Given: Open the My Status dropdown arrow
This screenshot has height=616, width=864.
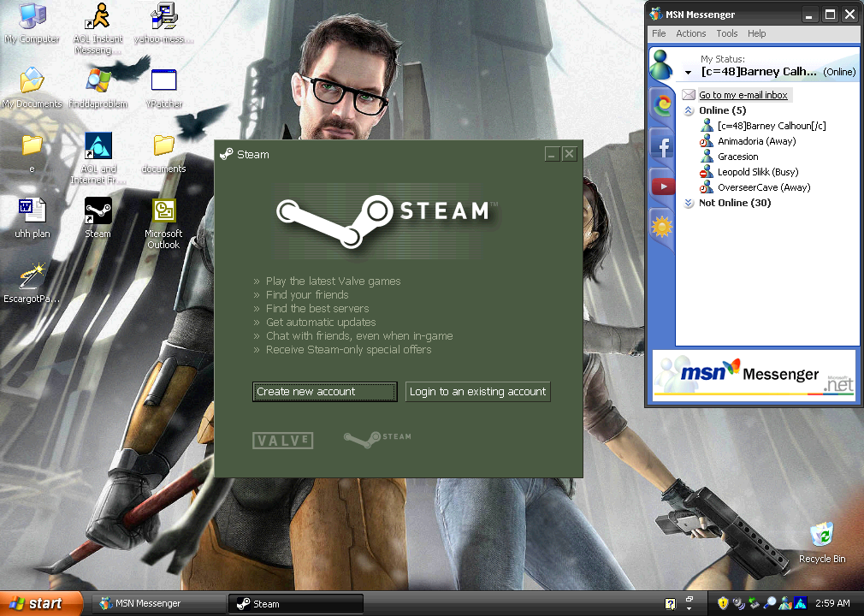Looking at the screenshot, I should pos(688,73).
